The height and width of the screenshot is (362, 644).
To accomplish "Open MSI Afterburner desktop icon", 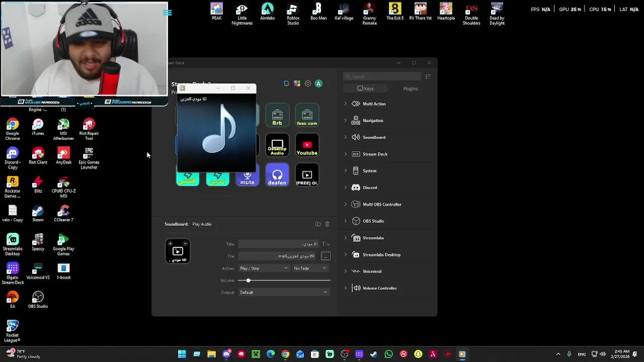I will pos(63,130).
